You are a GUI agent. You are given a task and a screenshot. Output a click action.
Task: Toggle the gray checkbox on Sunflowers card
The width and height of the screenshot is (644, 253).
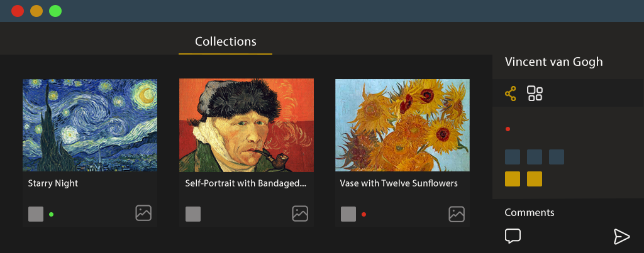pos(348,214)
